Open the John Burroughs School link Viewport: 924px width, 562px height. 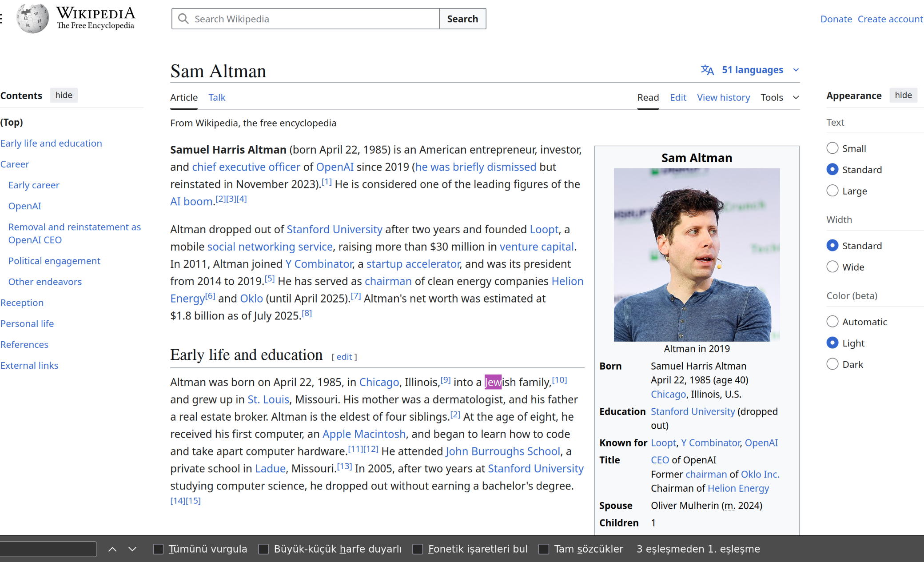point(502,451)
